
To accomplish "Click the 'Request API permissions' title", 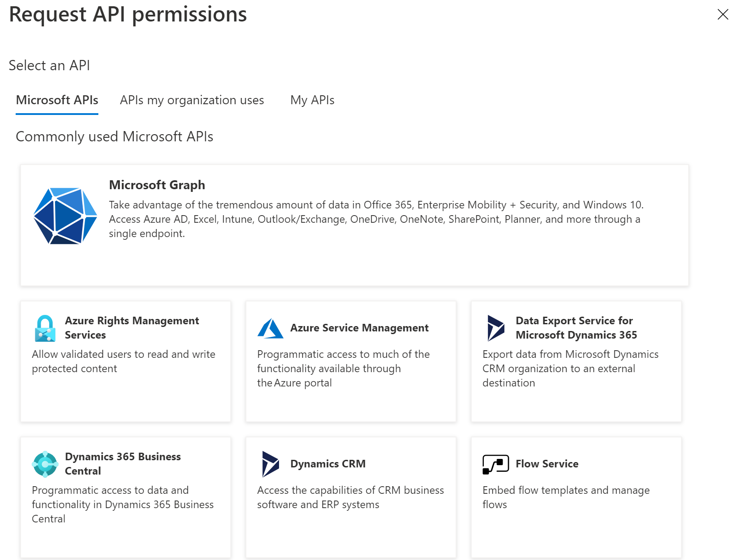I will [x=128, y=14].
